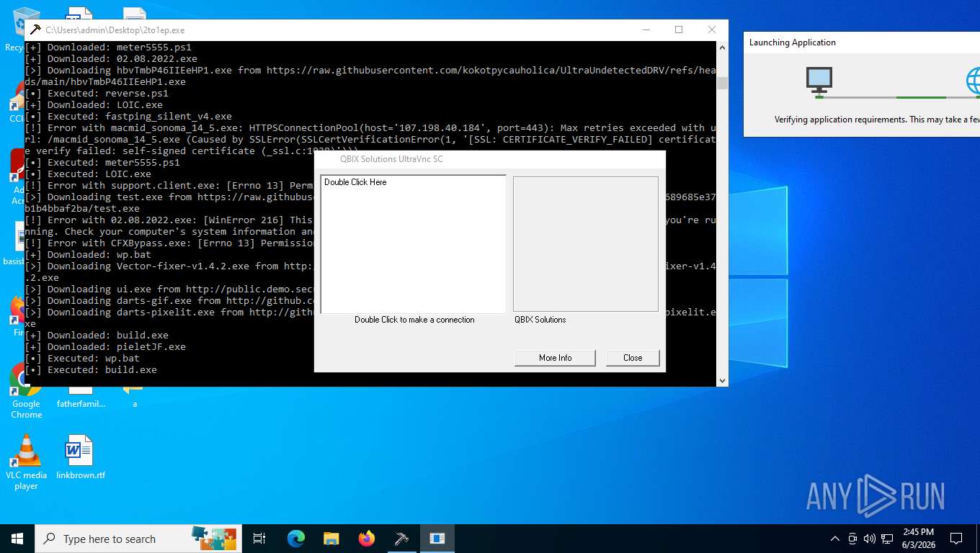The image size is (980, 553).
Task: Click console scrollbar up arrow
Action: [722, 47]
